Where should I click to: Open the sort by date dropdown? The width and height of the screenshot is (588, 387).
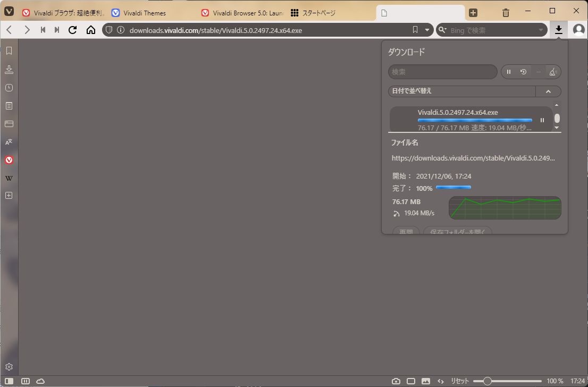point(461,91)
